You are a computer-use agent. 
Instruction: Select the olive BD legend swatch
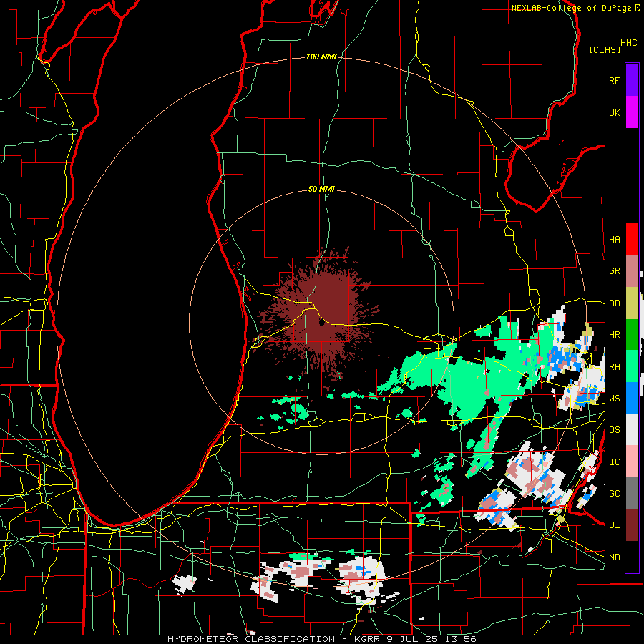click(632, 303)
